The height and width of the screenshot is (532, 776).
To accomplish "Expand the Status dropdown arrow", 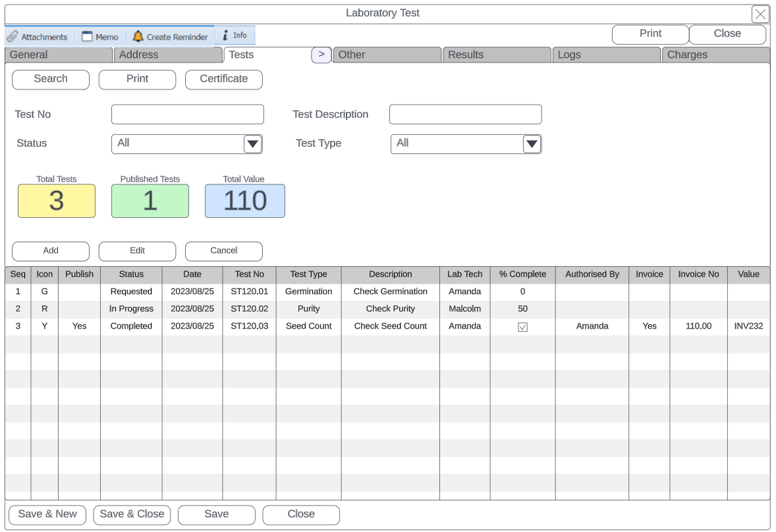I will tap(252, 144).
